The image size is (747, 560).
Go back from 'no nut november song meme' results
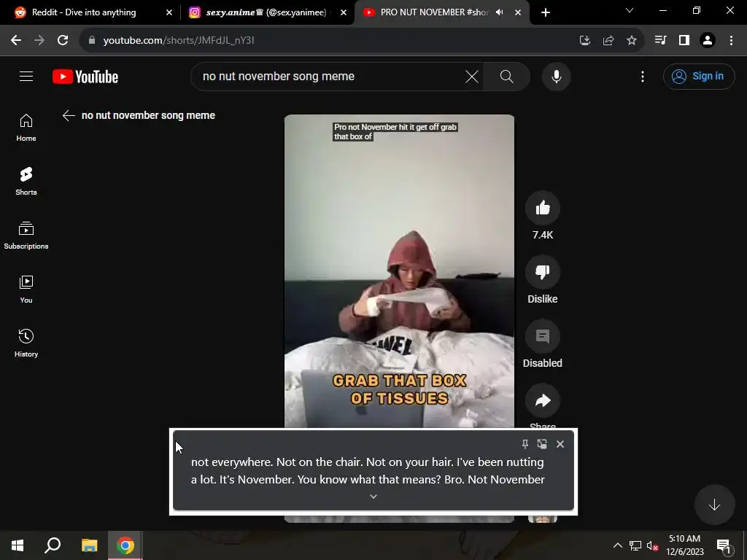click(x=69, y=115)
